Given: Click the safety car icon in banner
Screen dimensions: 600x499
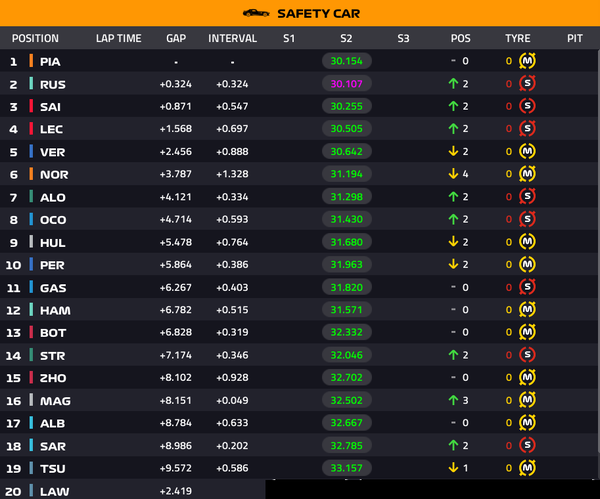Looking at the screenshot, I should pyautogui.click(x=256, y=13).
